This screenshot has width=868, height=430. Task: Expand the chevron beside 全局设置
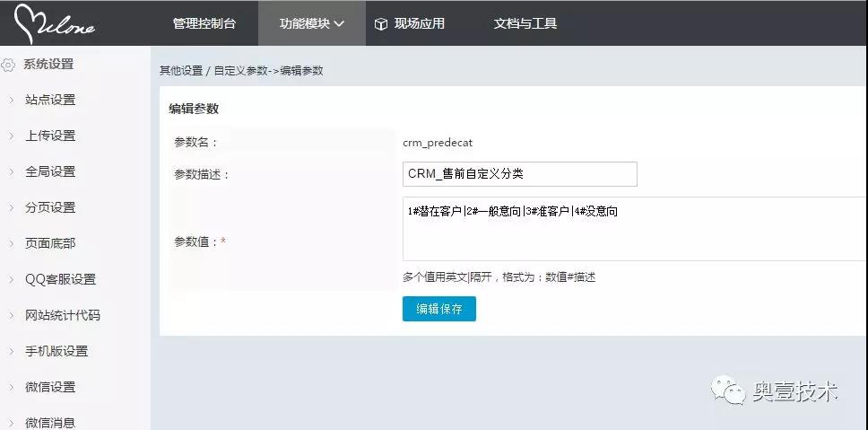(x=11, y=171)
